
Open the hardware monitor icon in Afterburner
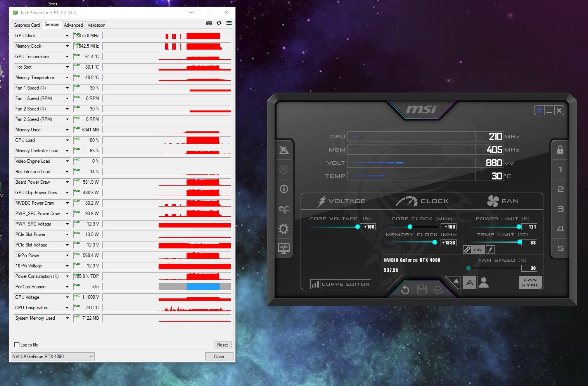point(284,248)
